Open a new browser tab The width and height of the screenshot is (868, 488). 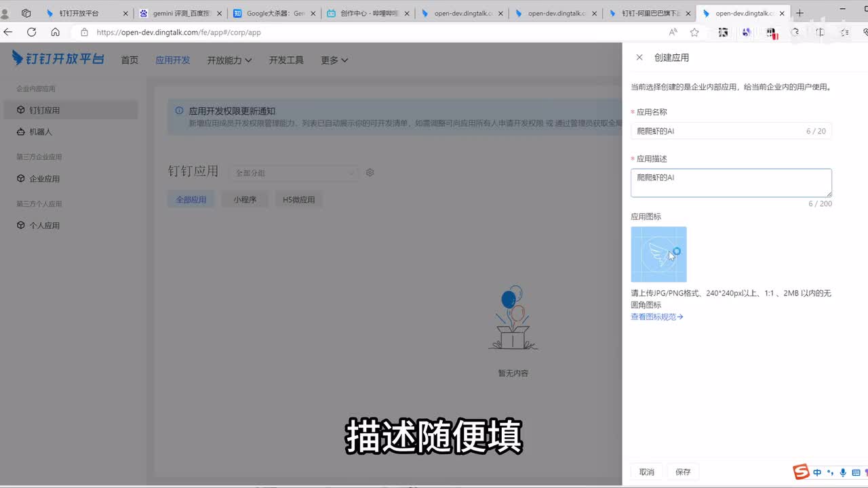pyautogui.click(x=800, y=13)
